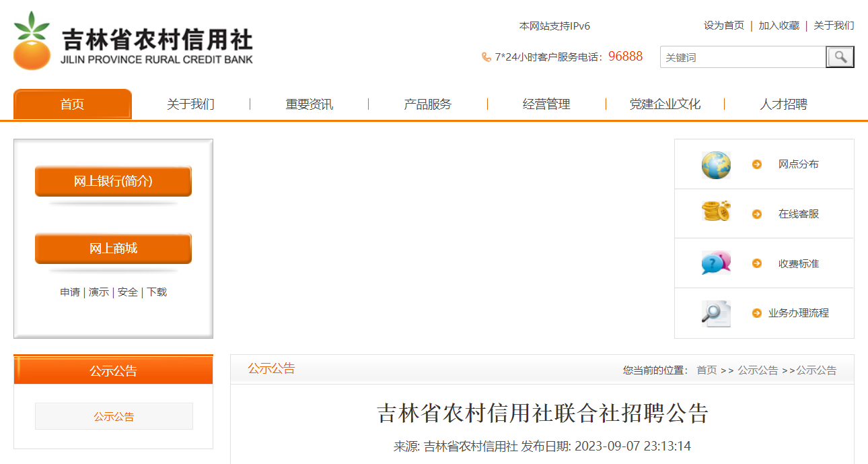868x464 pixels.
Task: Open 党建企业文化 navigation item
Action: [665, 104]
